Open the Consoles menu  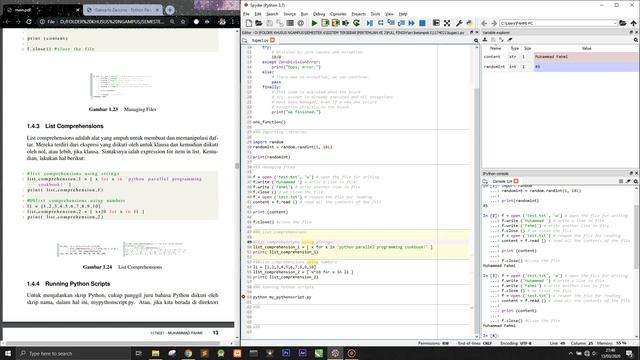point(338,14)
